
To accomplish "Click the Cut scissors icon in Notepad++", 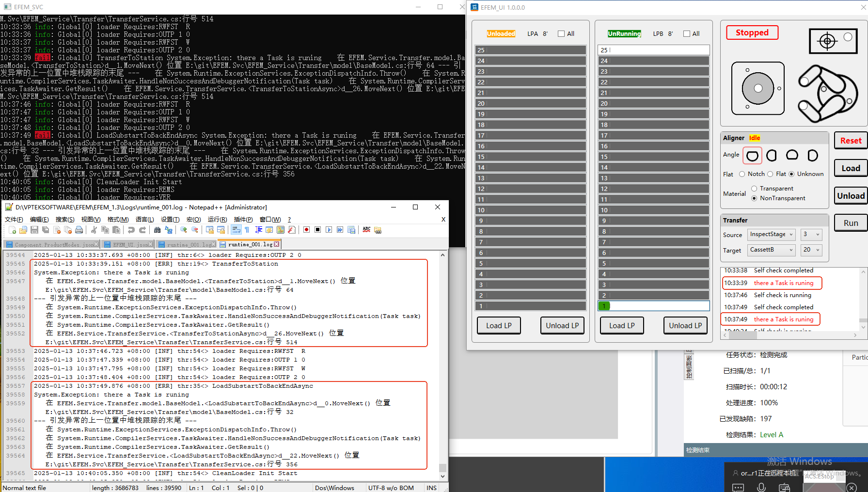I will pyautogui.click(x=94, y=230).
